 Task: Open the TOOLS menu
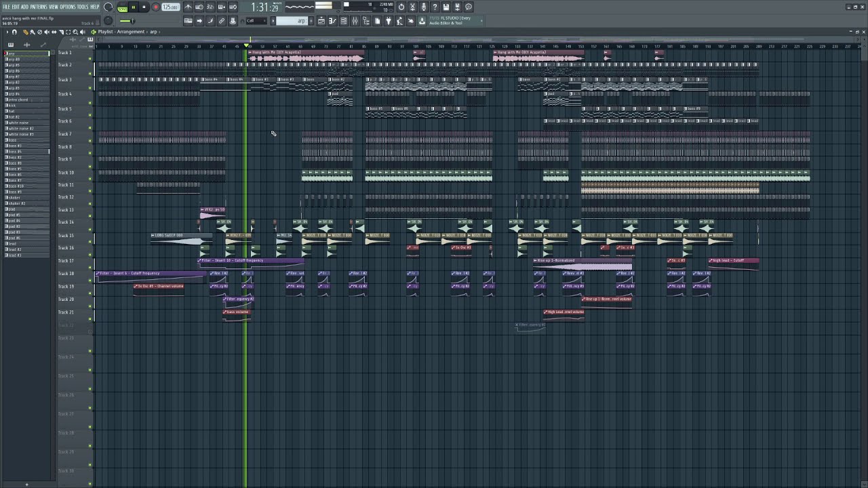83,7
